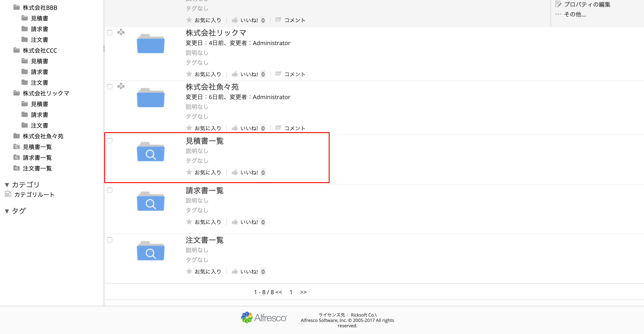Click the like thumb icon for 請求書一覧
The image size is (644, 334).
pyautogui.click(x=235, y=222)
